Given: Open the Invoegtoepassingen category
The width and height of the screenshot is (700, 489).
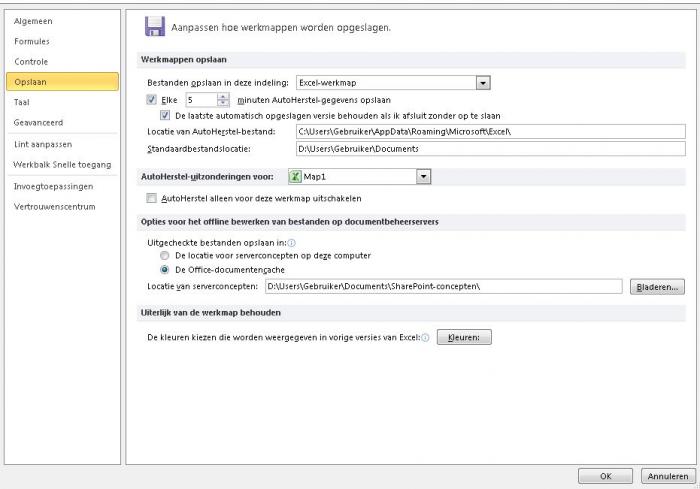Looking at the screenshot, I should coord(53,186).
